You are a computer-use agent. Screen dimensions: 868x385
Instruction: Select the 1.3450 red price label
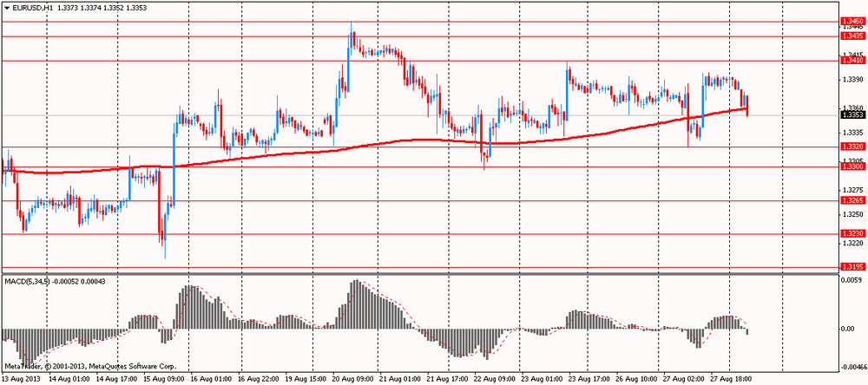tap(852, 21)
